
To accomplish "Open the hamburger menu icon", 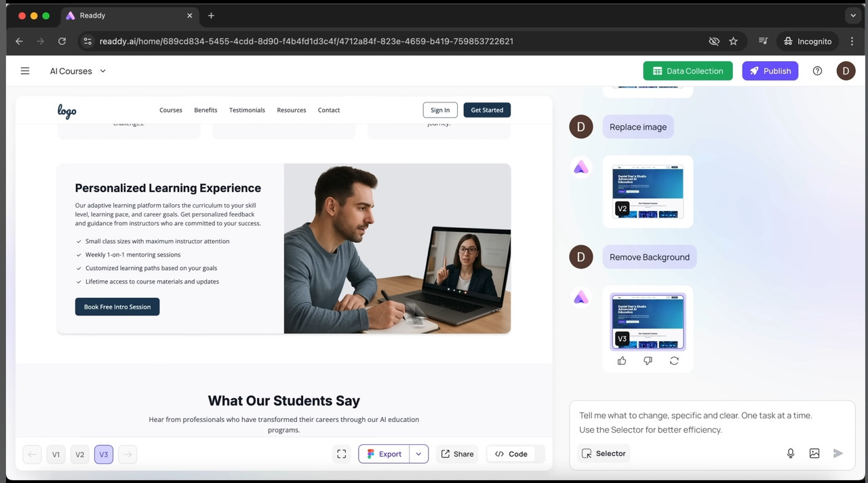I will tap(25, 71).
